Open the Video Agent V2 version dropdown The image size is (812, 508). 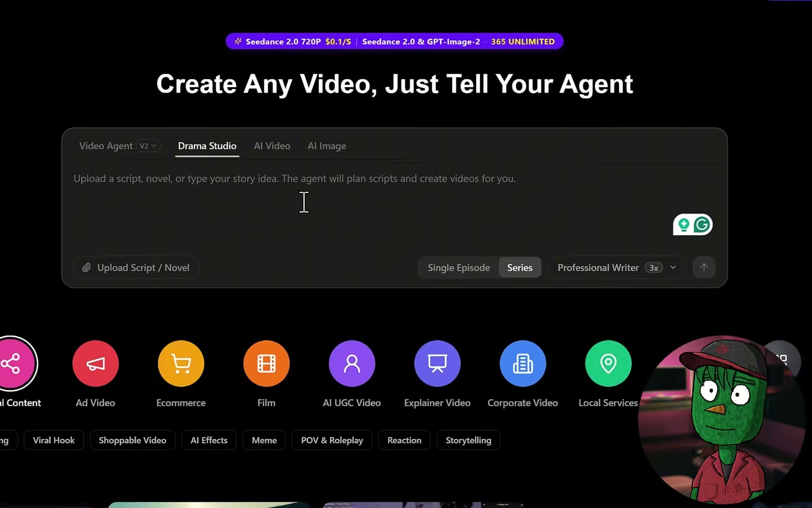pos(148,146)
